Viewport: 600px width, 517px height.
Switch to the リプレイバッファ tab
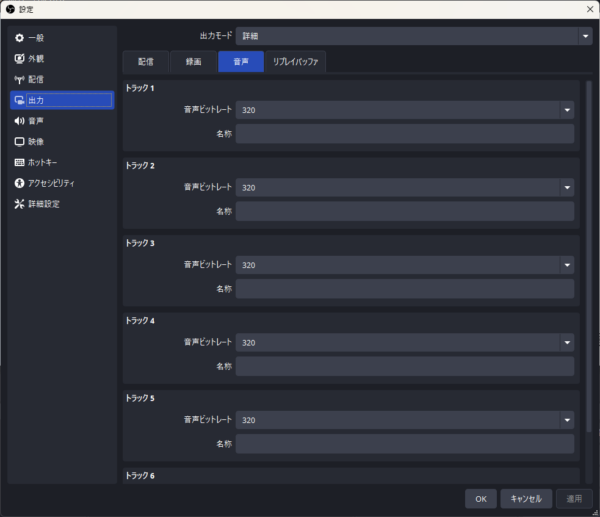pos(296,62)
